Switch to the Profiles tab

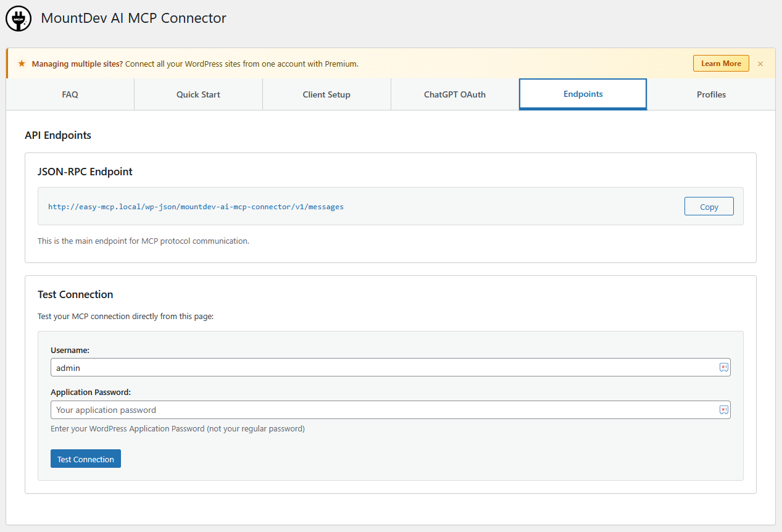711,94
